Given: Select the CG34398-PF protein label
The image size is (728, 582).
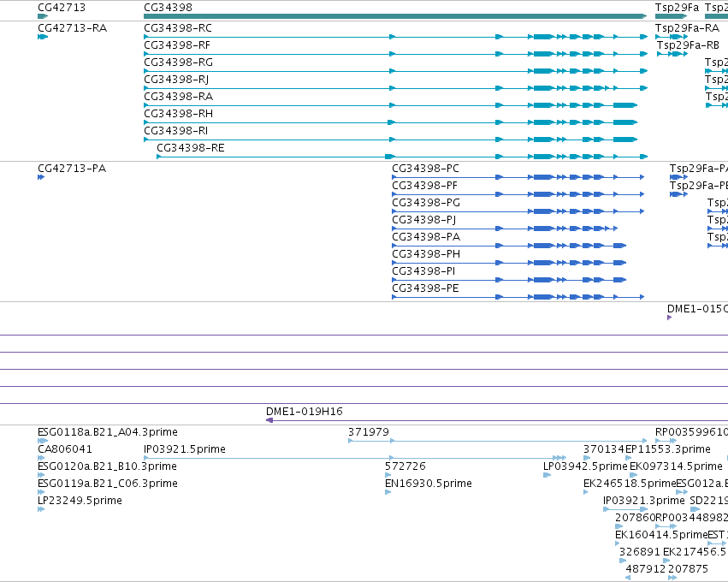Looking at the screenshot, I should [425, 186].
